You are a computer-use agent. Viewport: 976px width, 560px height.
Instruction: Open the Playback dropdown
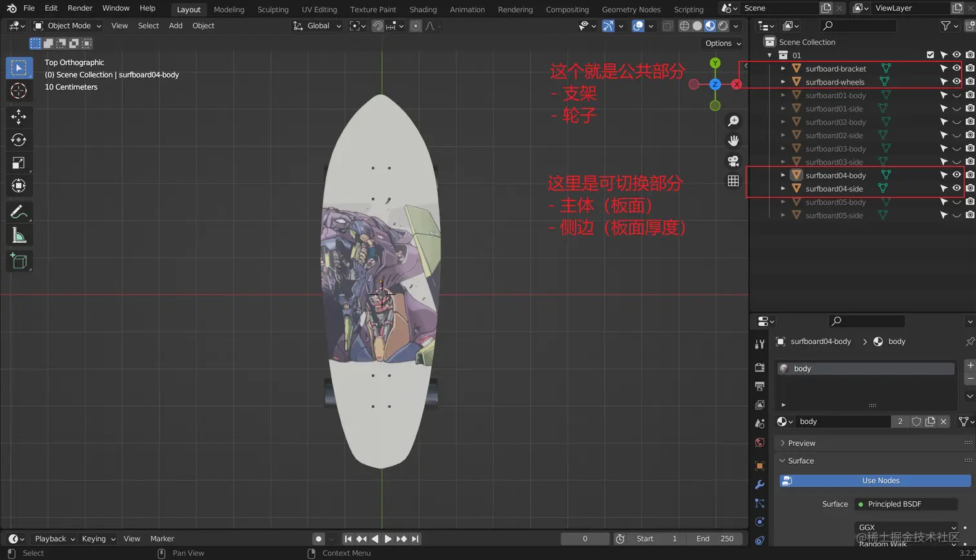[x=54, y=539]
